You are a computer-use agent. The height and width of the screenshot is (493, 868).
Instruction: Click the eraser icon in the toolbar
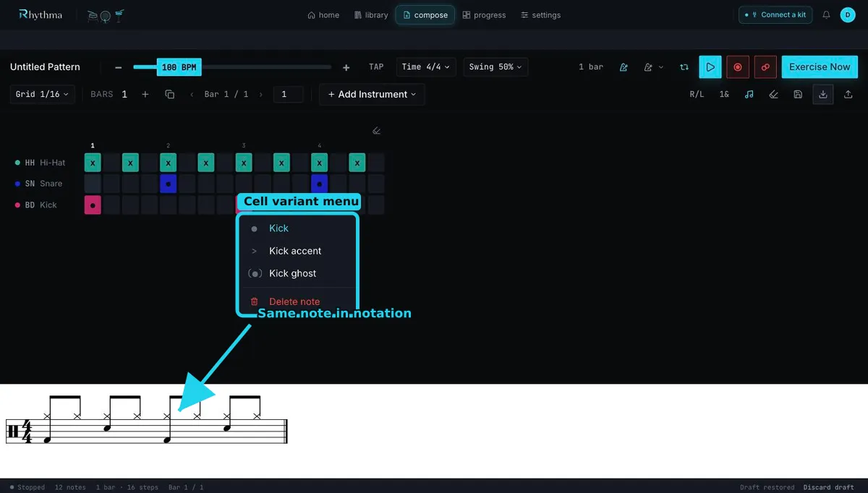coord(774,95)
